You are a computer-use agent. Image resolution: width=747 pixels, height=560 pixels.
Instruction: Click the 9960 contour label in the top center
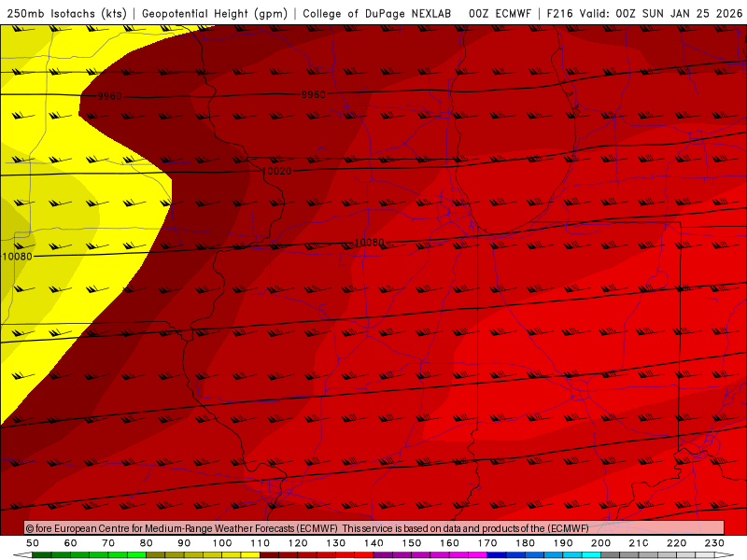(x=314, y=95)
